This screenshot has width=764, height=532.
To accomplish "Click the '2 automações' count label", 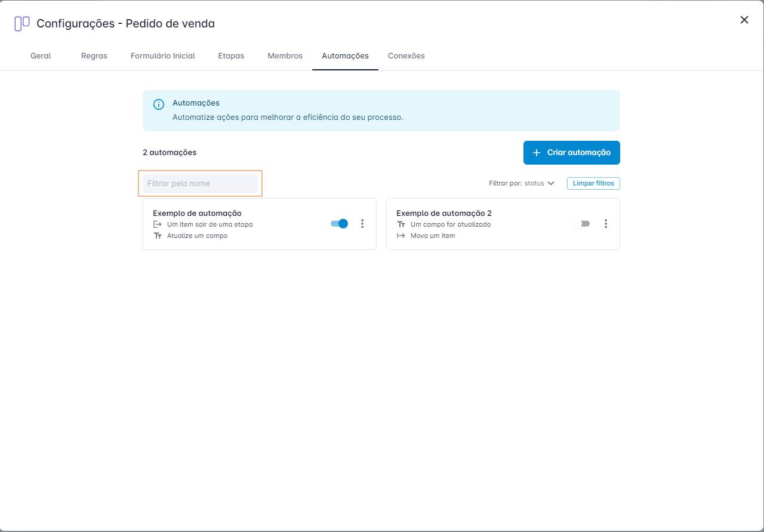I will point(170,152).
